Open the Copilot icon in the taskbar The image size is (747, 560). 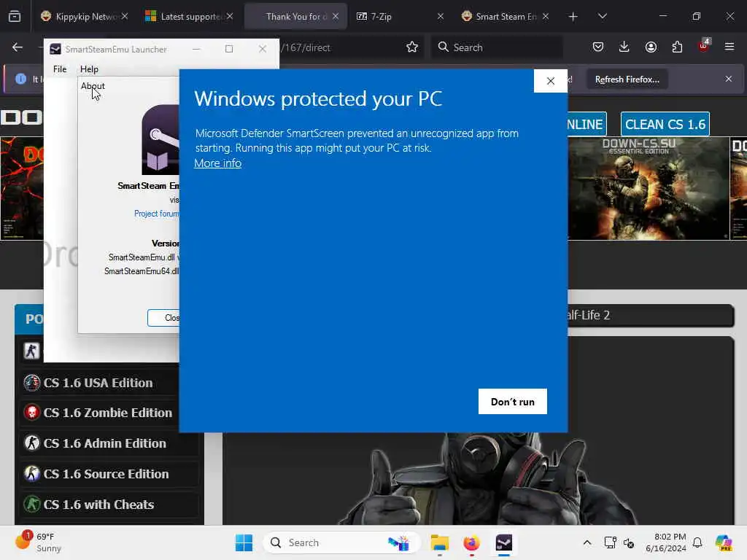point(724,542)
